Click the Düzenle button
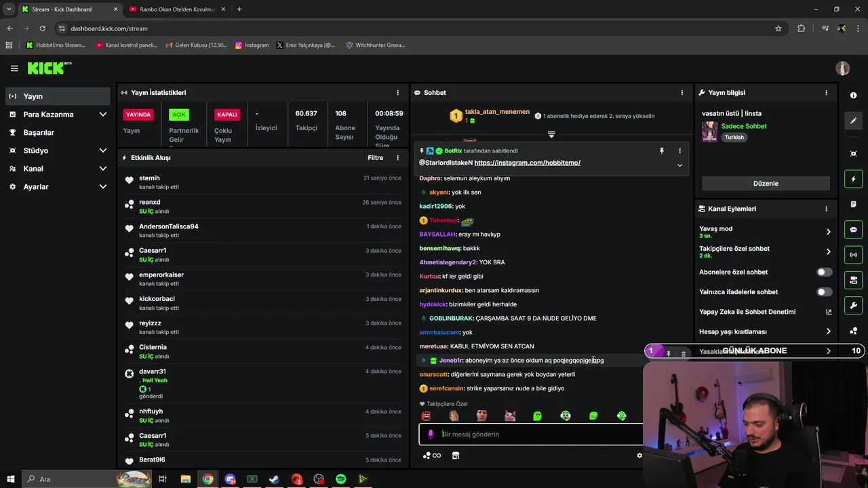 [766, 184]
